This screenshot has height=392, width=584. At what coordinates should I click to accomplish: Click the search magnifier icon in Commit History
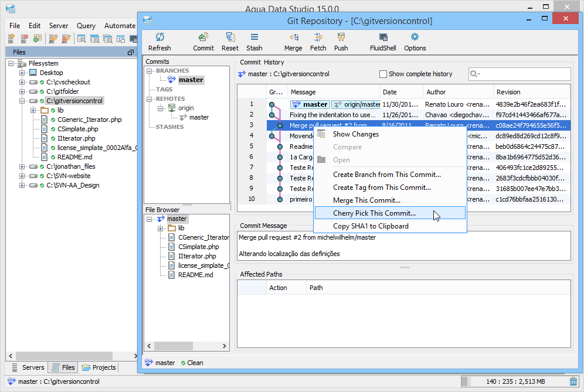pos(474,74)
